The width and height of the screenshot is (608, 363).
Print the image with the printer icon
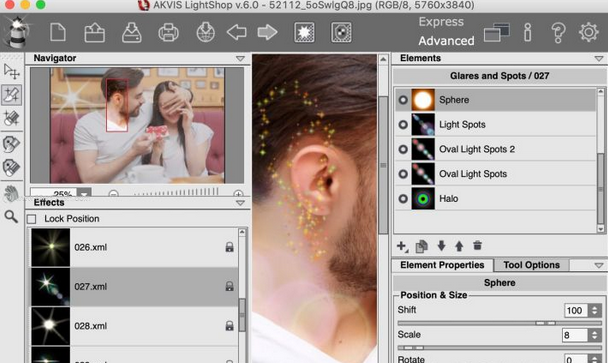click(x=168, y=32)
